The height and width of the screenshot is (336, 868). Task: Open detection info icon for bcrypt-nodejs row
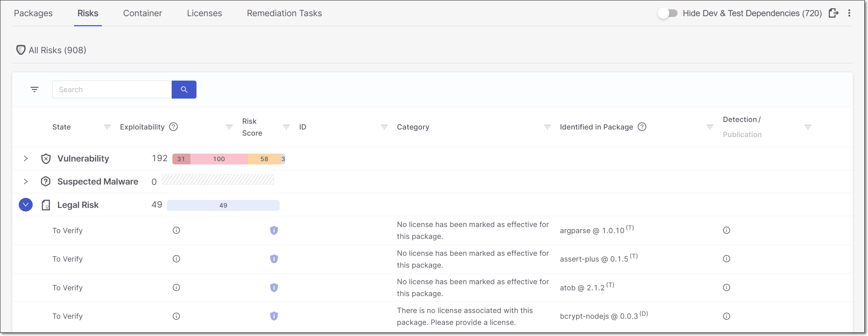(x=727, y=316)
